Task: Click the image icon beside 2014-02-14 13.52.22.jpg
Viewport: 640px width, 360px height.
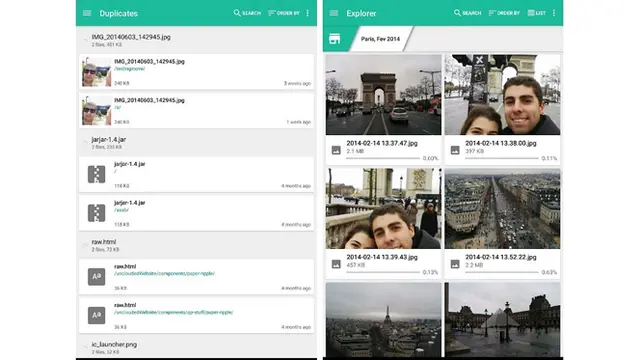Action: point(455,264)
